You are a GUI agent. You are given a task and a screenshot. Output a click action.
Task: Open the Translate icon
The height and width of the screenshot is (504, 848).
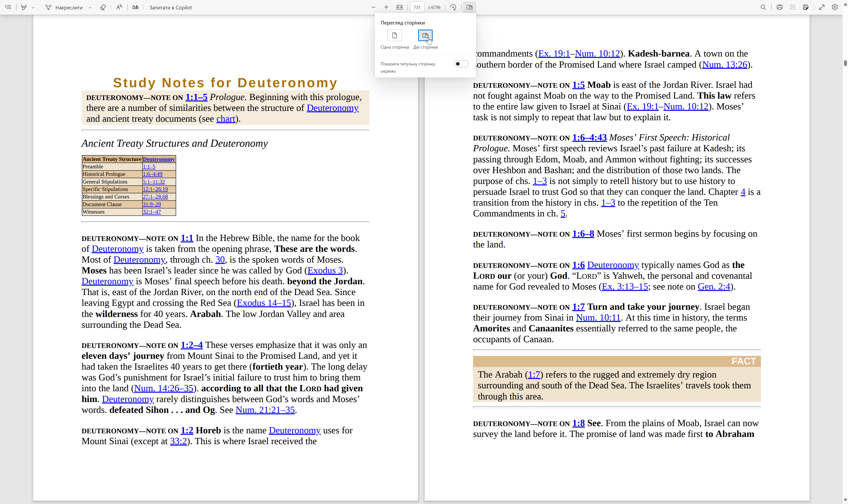coord(135,7)
